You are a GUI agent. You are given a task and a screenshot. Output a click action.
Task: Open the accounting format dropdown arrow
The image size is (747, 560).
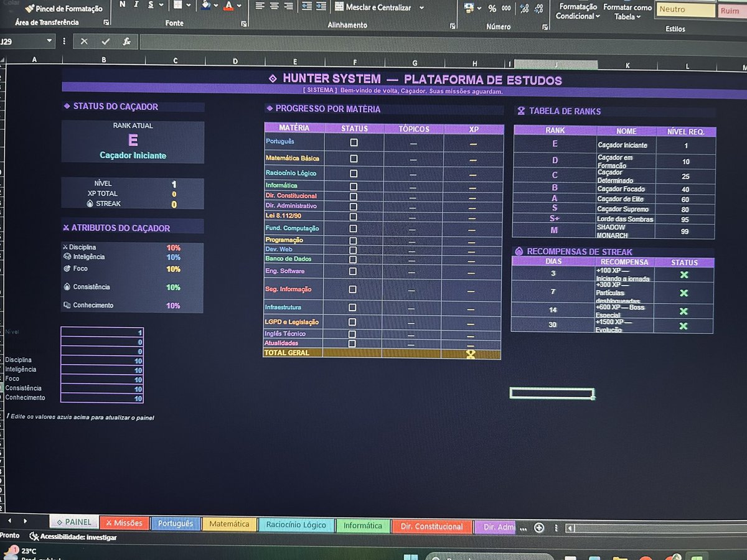coord(479,8)
